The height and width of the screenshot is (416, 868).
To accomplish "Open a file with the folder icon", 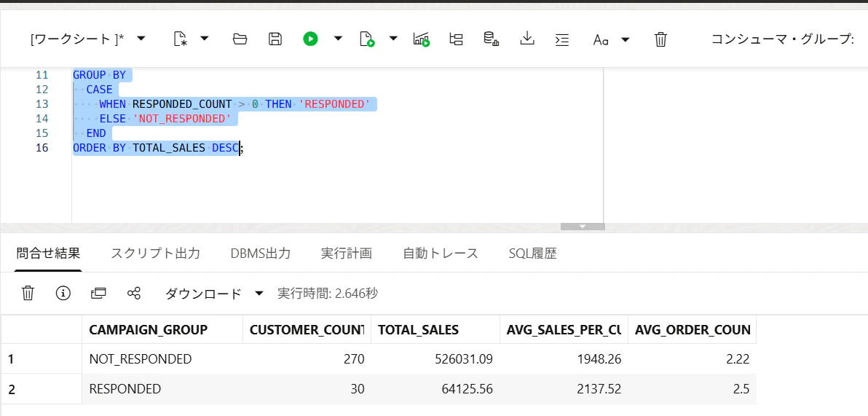I will (240, 39).
